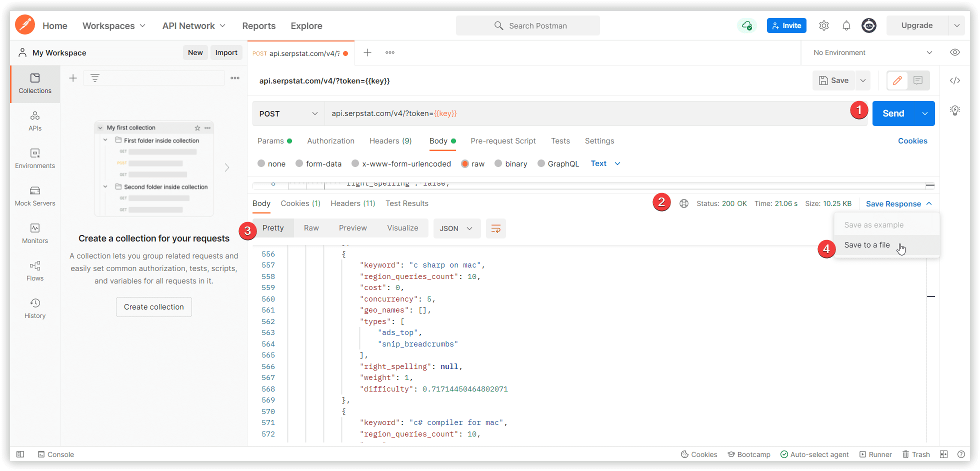Viewport: 980px width, 471px height.
Task: Open the Text format dropdown
Action: [605, 163]
